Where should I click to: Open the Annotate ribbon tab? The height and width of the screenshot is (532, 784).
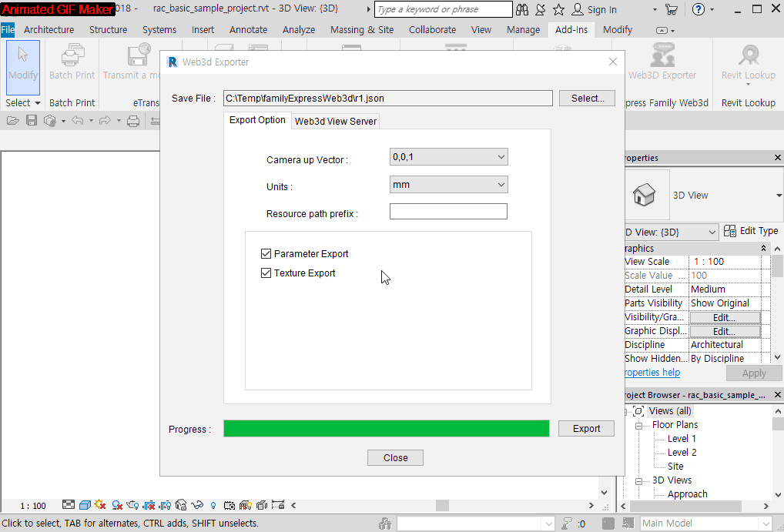(248, 29)
